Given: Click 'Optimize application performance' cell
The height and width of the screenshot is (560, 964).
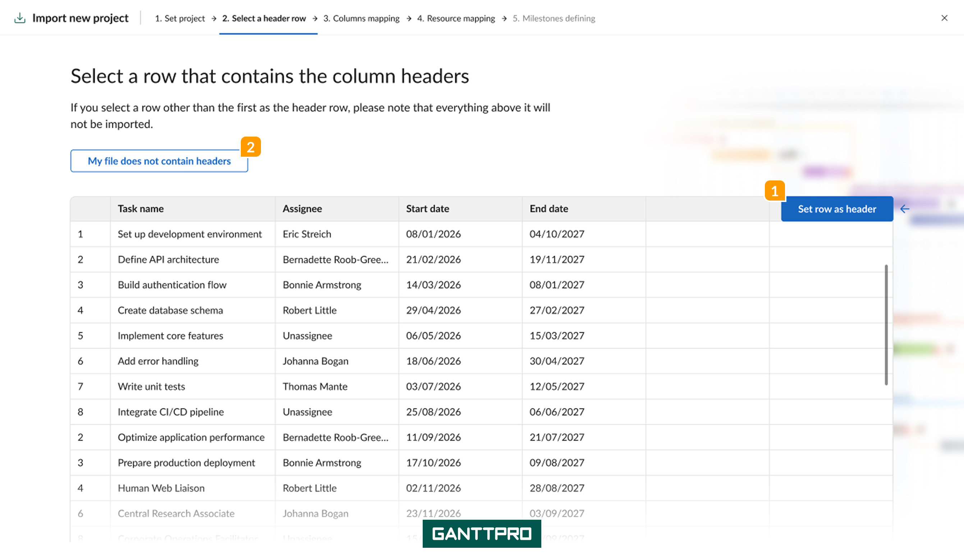Looking at the screenshot, I should click(193, 437).
